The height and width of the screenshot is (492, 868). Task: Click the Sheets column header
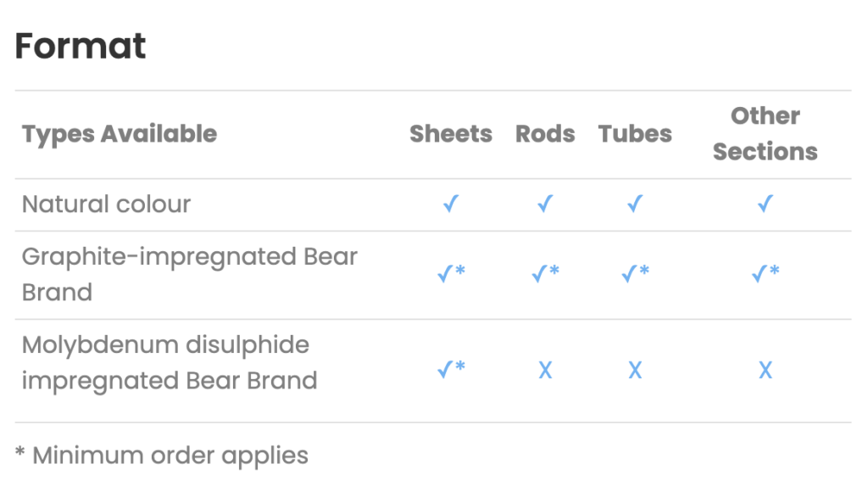coord(451,134)
